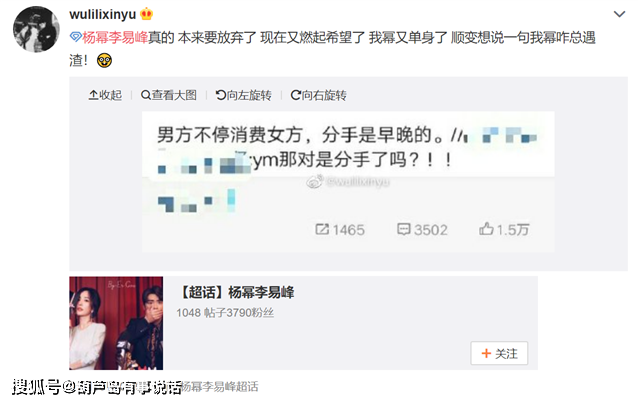Screen dimensions: 640x404
Task: Collapse the image with 收起
Action: [x=105, y=95]
